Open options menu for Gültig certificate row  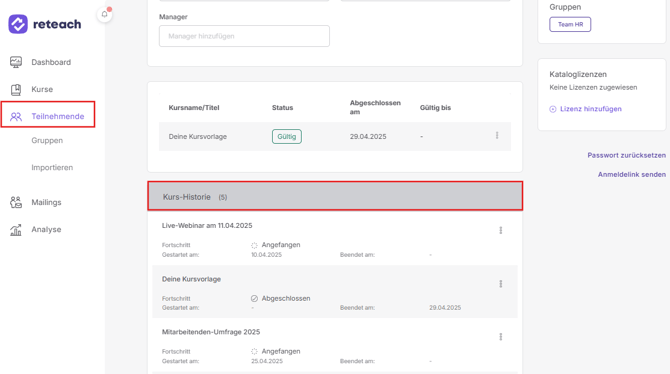pyautogui.click(x=497, y=135)
